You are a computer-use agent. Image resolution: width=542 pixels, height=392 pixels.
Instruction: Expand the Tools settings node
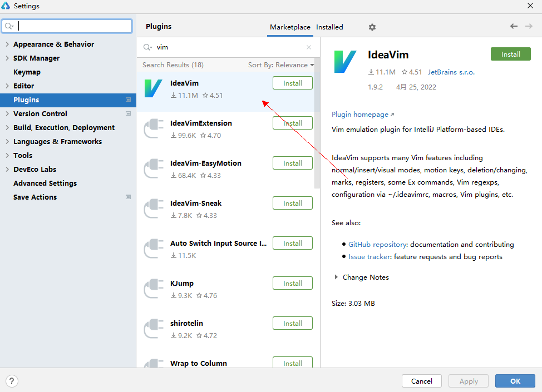(7, 156)
